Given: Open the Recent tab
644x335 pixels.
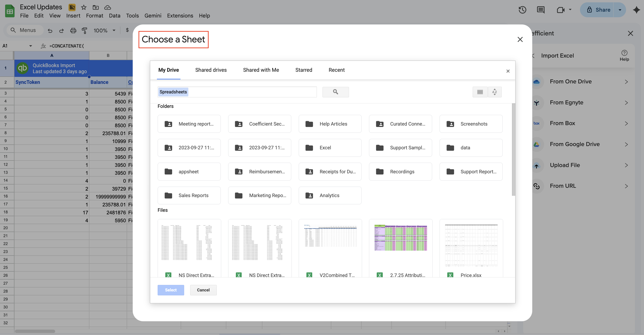Looking at the screenshot, I should coord(336,70).
